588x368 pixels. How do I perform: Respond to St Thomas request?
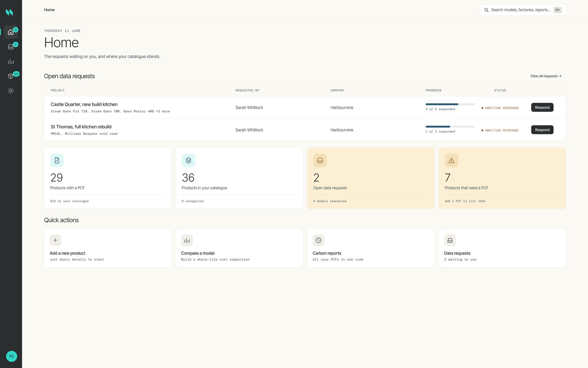[542, 130]
